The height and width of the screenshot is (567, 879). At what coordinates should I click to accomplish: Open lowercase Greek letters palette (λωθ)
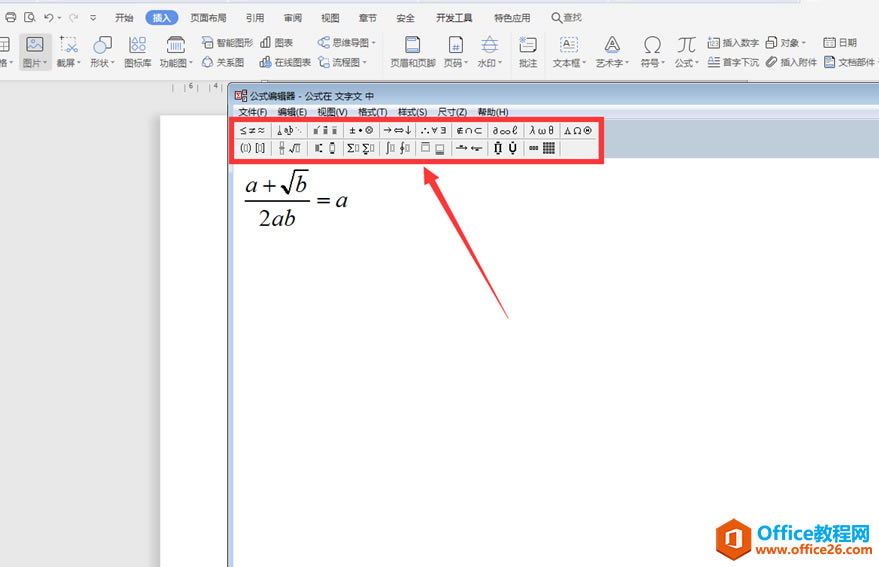point(542,131)
